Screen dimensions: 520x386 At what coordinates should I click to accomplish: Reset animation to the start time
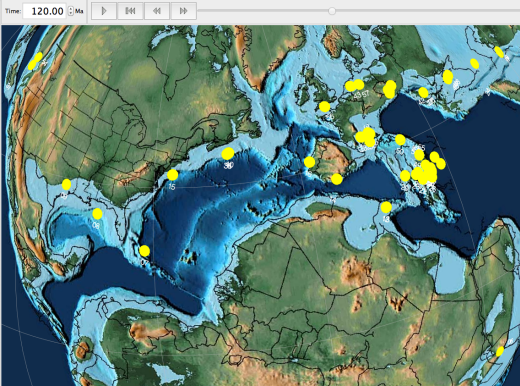tap(130, 11)
